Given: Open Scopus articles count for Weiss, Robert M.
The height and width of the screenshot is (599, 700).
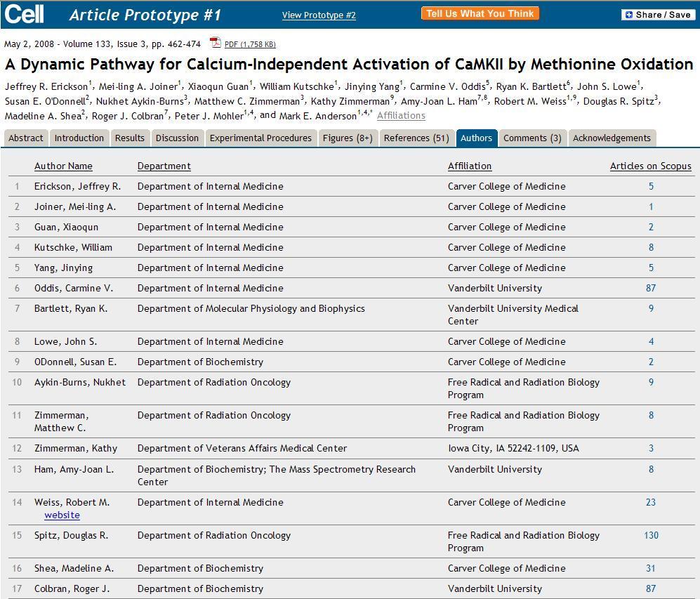Looking at the screenshot, I should coord(651,502).
